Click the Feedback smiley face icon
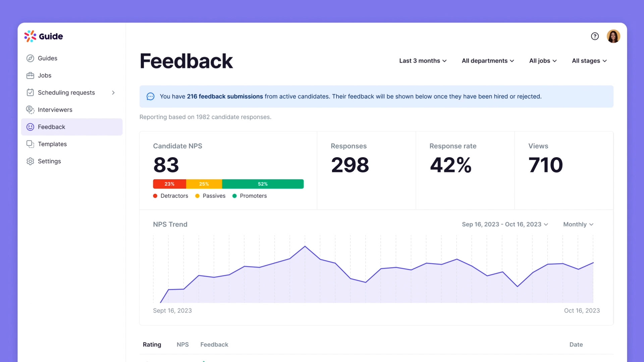Viewport: 644px width, 362px height. pos(30,127)
